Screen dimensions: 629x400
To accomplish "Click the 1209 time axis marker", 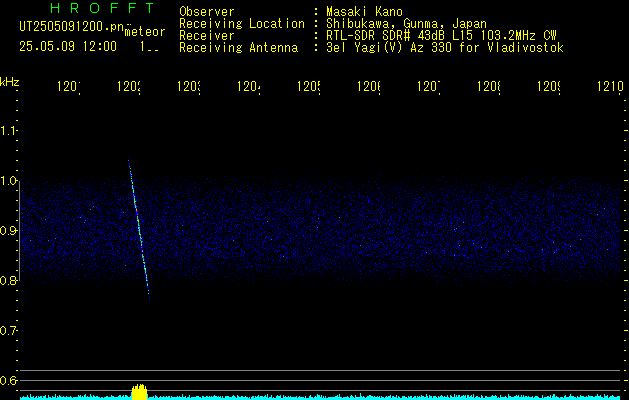I will tap(549, 86).
